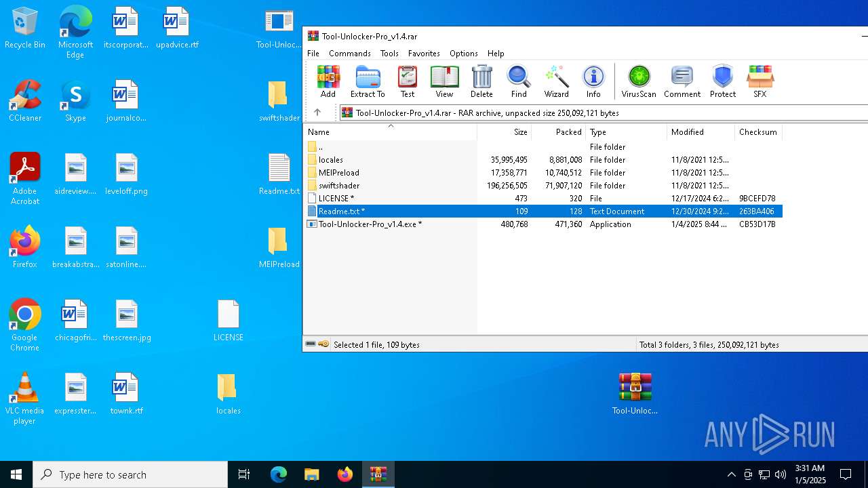Select thescreen.jpg on the desktop
Screen dimensions: 868x488
coord(126,320)
